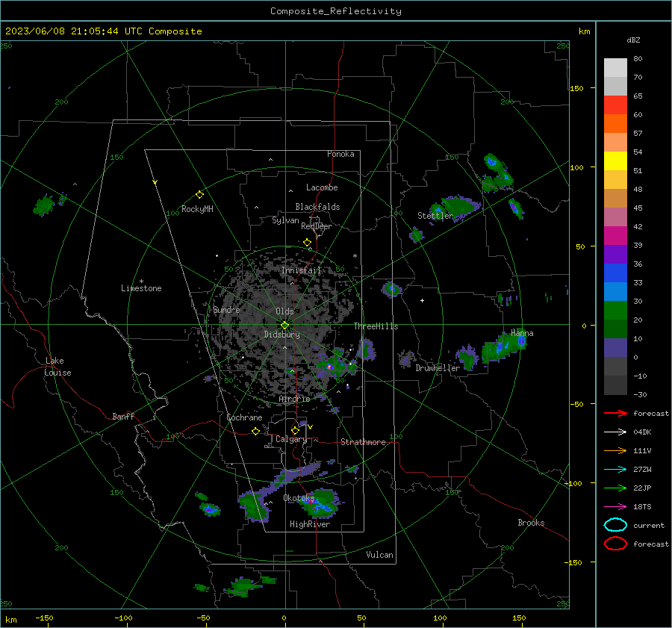Click the red 'forecast' ellipse icon

(615, 544)
